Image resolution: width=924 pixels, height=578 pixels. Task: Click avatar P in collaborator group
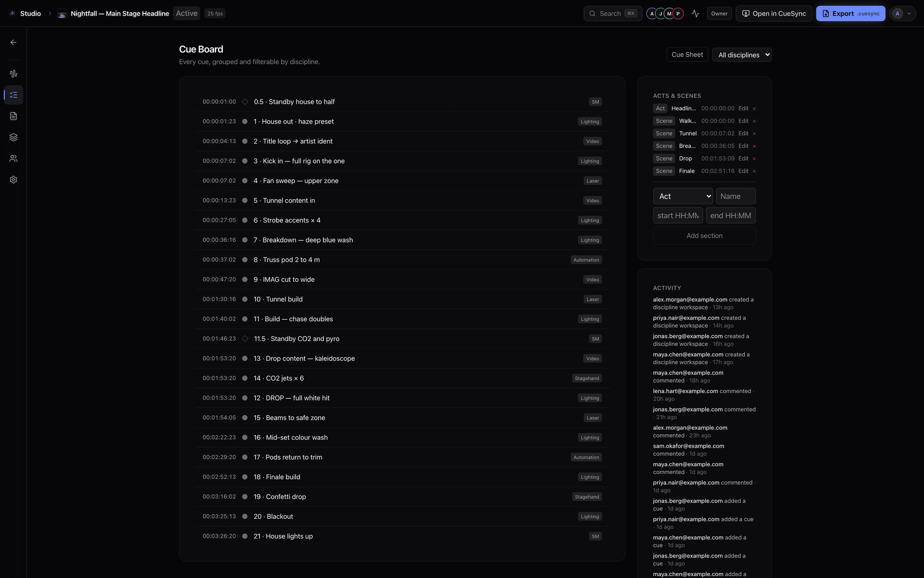click(x=678, y=13)
